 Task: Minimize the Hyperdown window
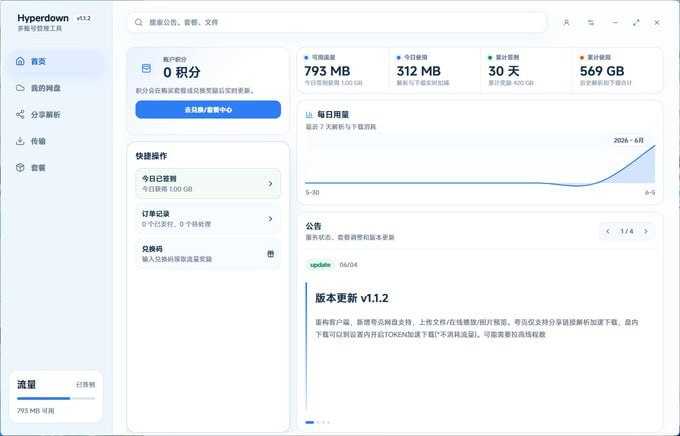coord(615,22)
